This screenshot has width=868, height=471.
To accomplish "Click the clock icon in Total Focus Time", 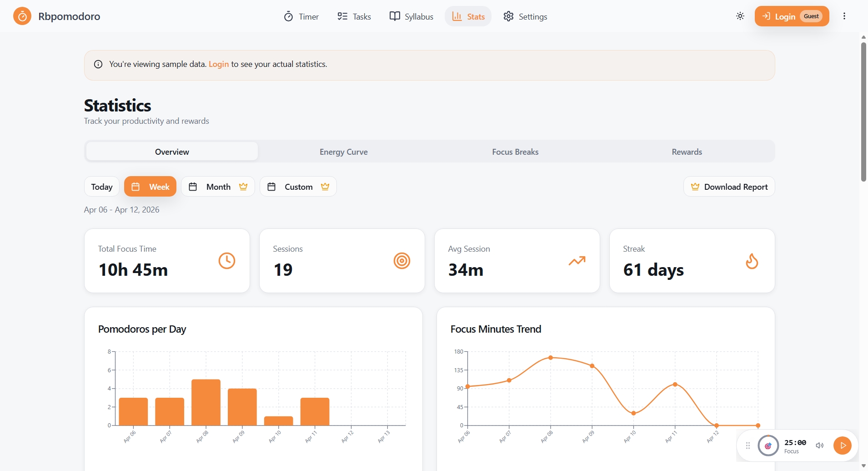I will tap(226, 261).
